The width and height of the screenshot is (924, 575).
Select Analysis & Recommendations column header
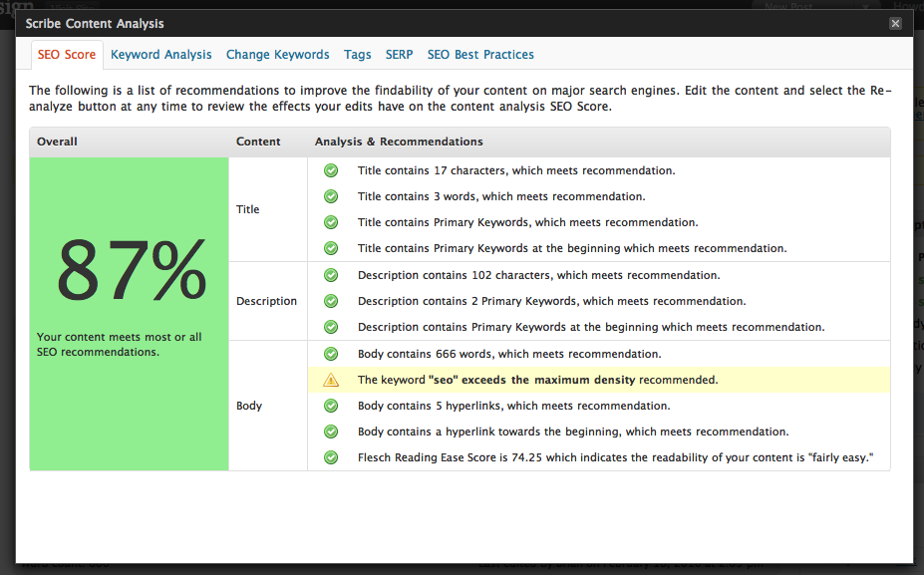pyautogui.click(x=399, y=142)
